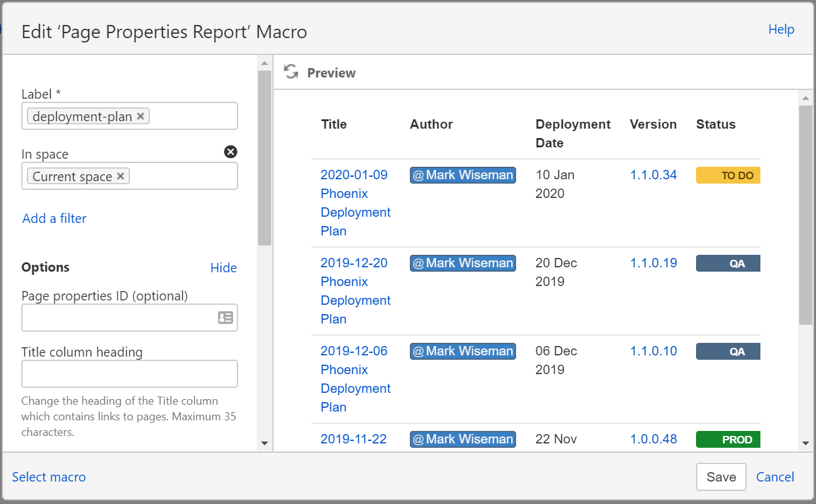Refresh the preview with the reload icon
The image size is (816, 504).
291,72
